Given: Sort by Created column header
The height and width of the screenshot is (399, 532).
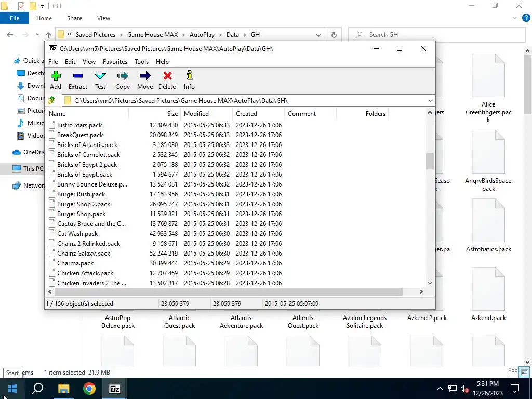Looking at the screenshot, I should point(259,114).
